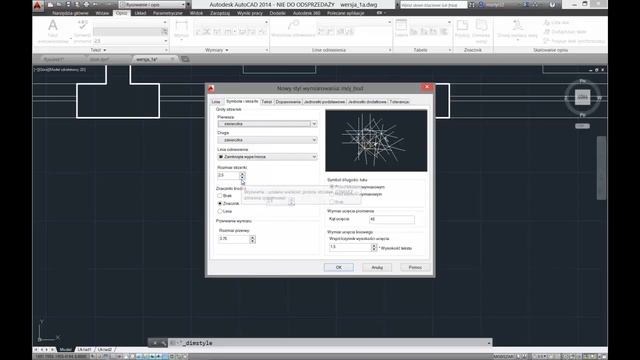
Task: Open the Widok ribbon tab
Action: (196, 13)
